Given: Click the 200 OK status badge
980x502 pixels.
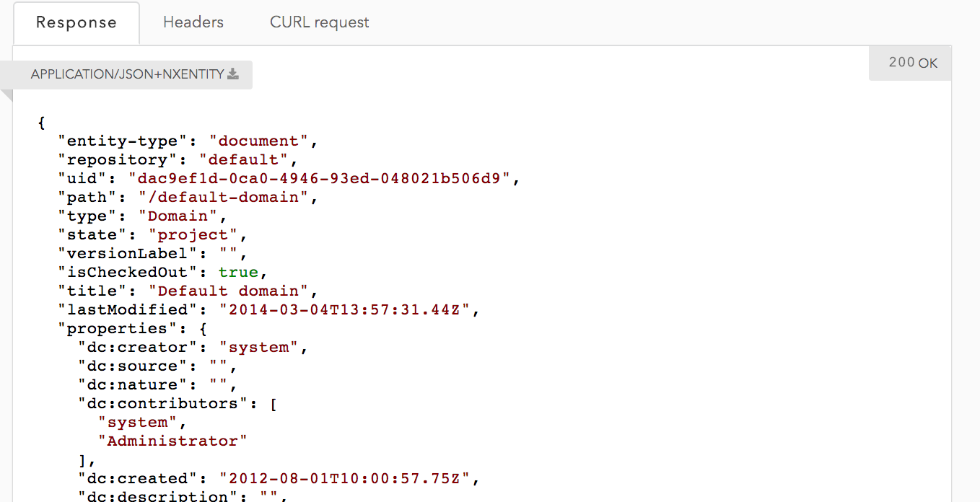Looking at the screenshot, I should (913, 63).
